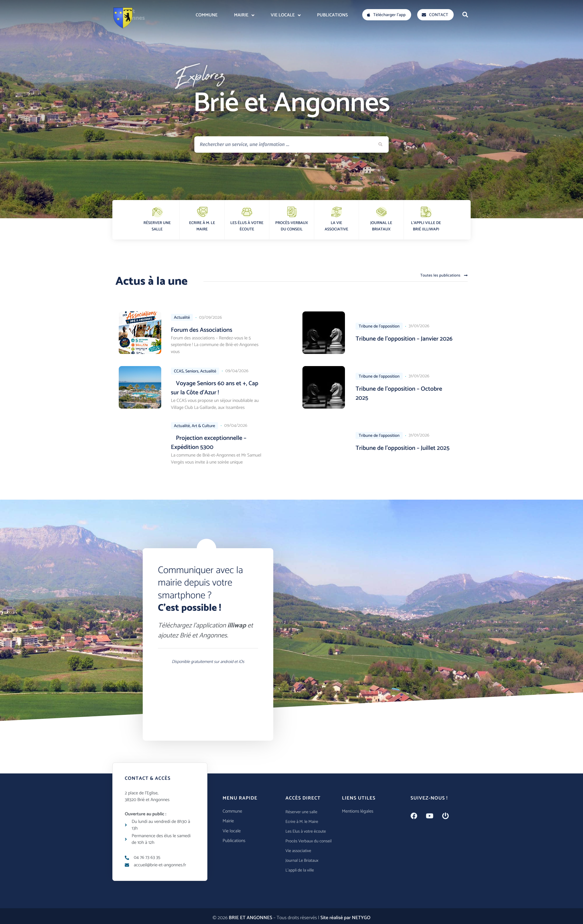Screen dimensions: 583x924
Task: Click the Les élus à votre écoute icon
Action: click(247, 212)
